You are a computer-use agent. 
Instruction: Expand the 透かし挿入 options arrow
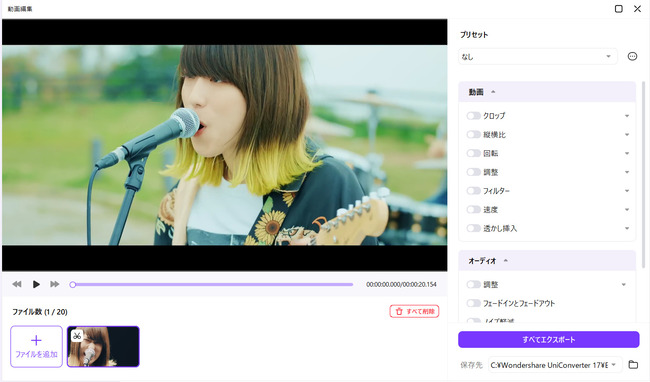coord(627,228)
